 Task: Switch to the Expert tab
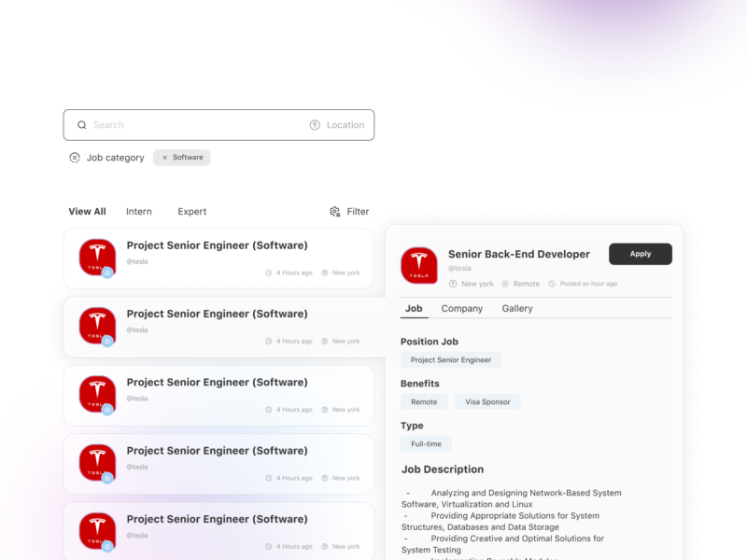[192, 212]
